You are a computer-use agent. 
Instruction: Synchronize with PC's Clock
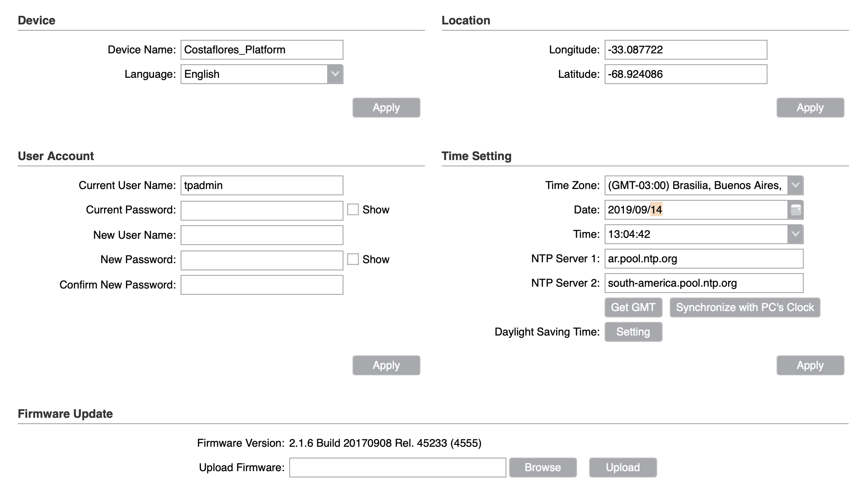click(x=745, y=307)
